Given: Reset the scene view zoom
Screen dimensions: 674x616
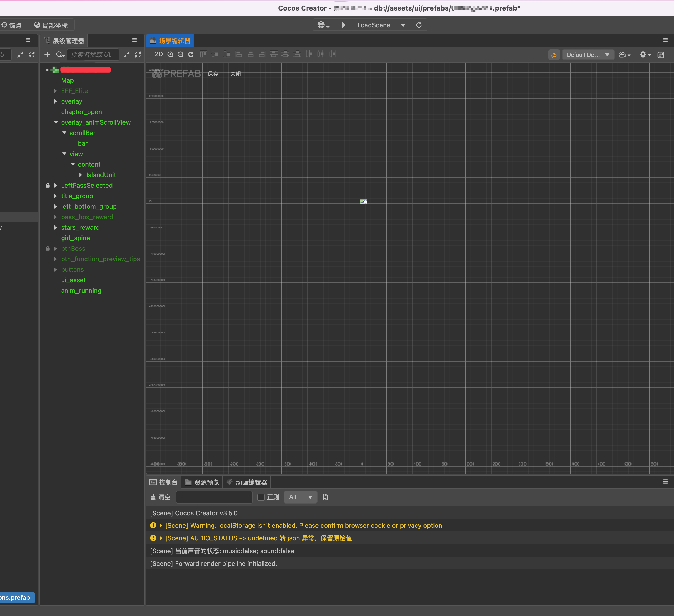Looking at the screenshot, I should [191, 54].
